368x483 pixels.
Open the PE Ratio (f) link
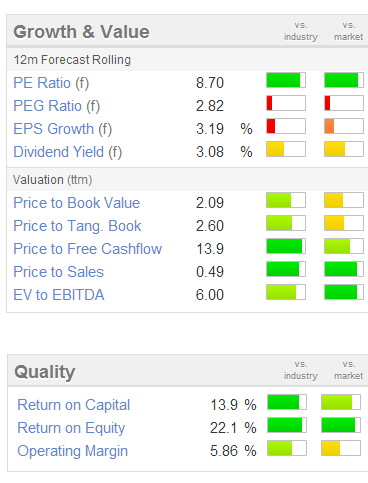tap(51, 83)
